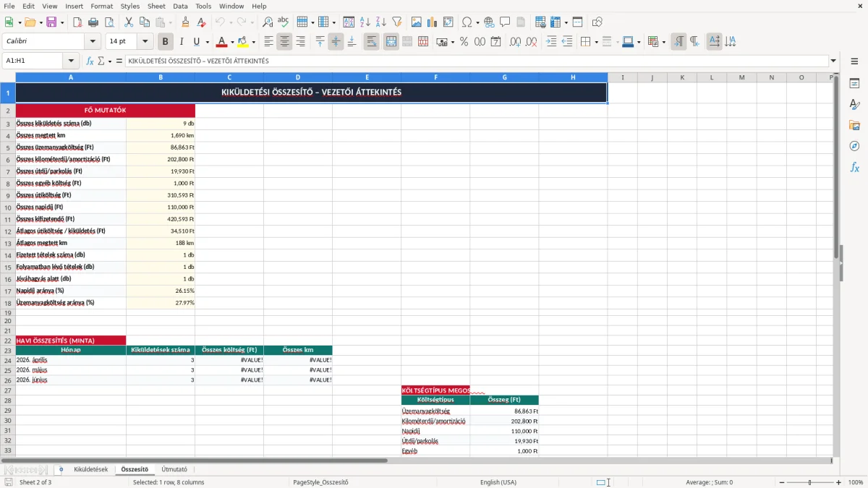Image resolution: width=868 pixels, height=488 pixels.
Task: Select row header 12
Action: (x=8, y=231)
